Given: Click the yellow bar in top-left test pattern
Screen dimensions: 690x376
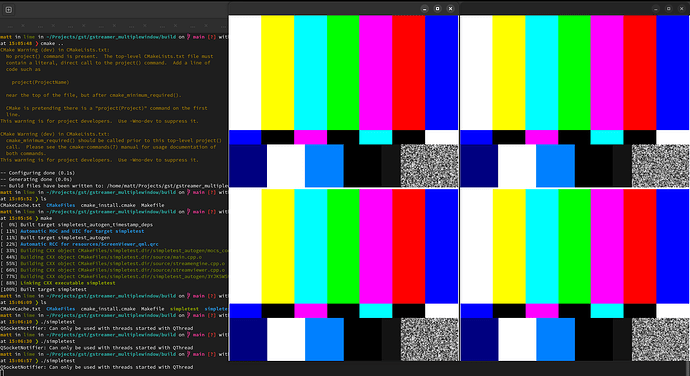Looking at the screenshot, I should point(278,73).
